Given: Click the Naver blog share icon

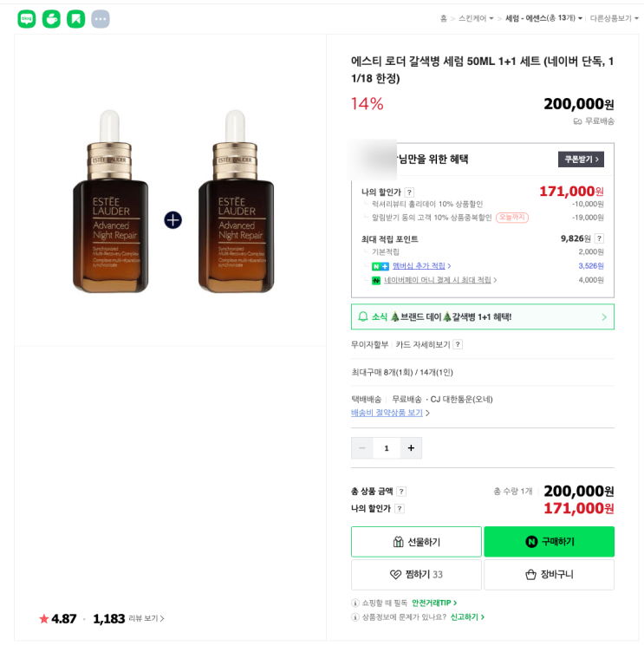Looking at the screenshot, I should pyautogui.click(x=27, y=19).
